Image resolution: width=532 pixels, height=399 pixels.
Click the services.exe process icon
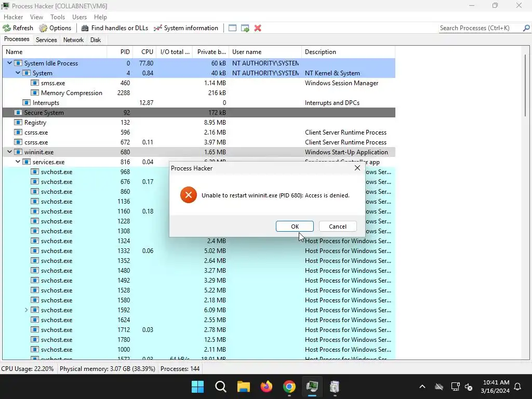pos(26,162)
